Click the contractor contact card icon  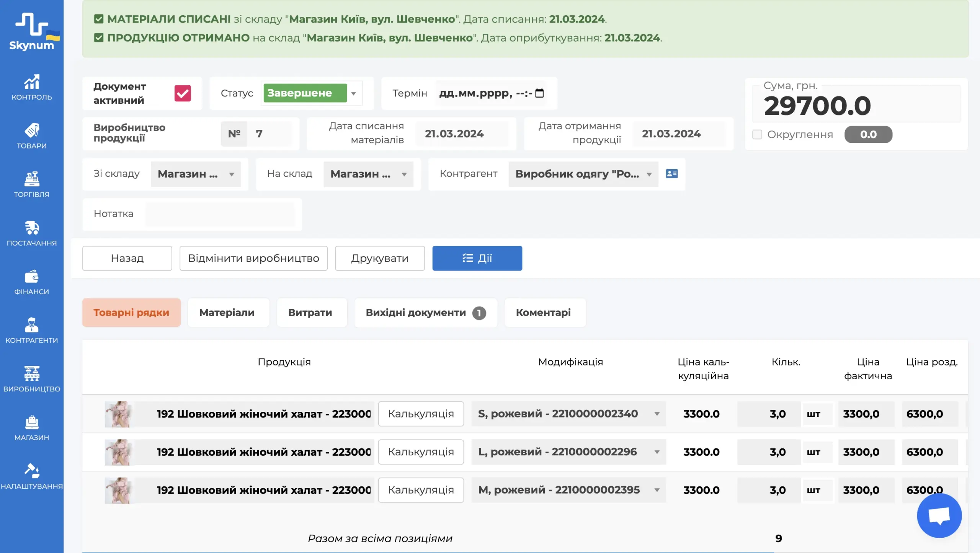click(671, 174)
